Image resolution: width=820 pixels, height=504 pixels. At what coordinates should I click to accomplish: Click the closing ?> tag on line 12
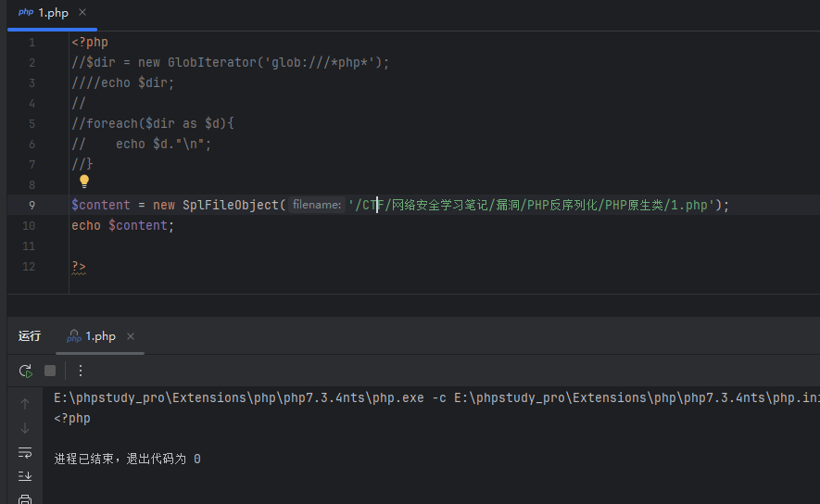click(x=79, y=267)
